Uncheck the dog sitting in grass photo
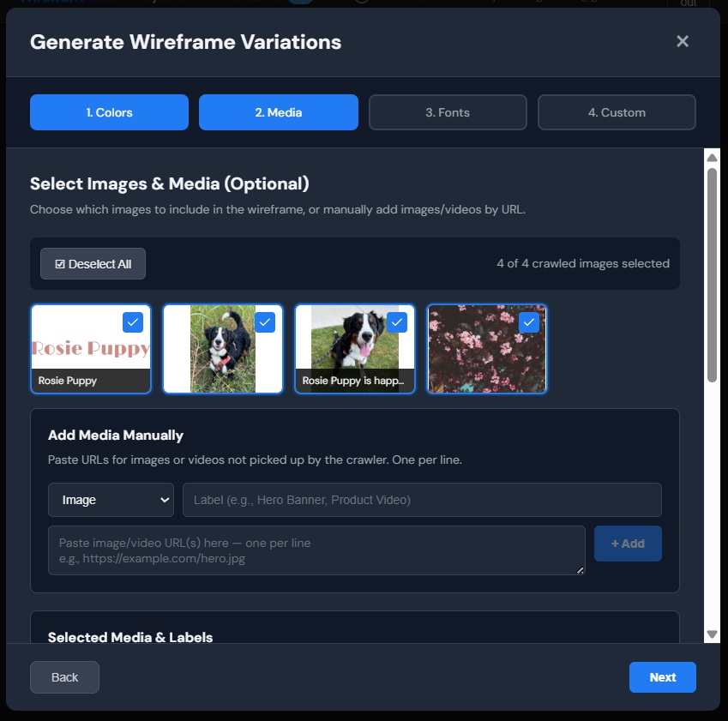Image resolution: width=728 pixels, height=721 pixels. click(264, 322)
